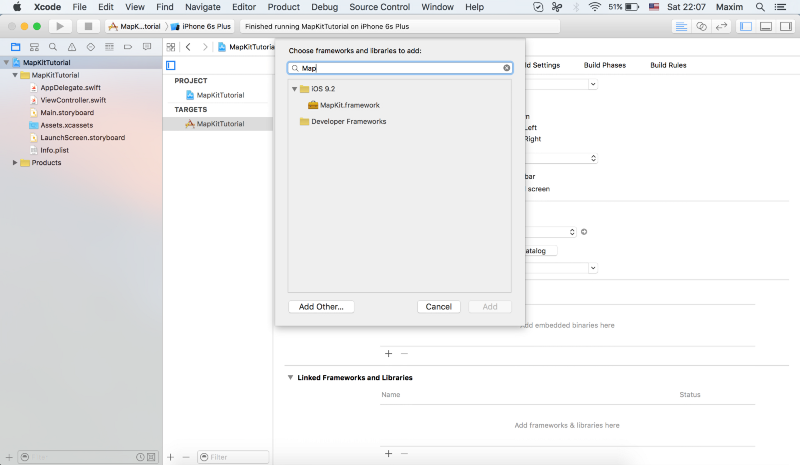Show the Find navigator

click(53, 47)
